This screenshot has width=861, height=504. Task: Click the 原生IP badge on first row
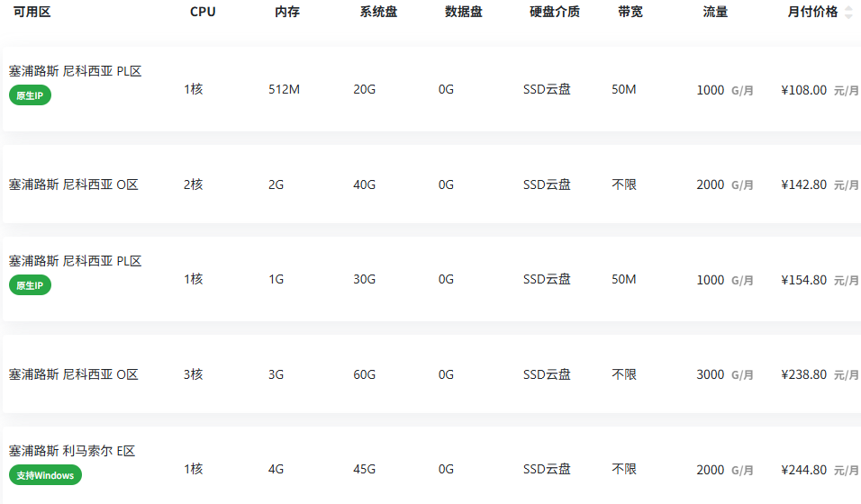tap(31, 95)
